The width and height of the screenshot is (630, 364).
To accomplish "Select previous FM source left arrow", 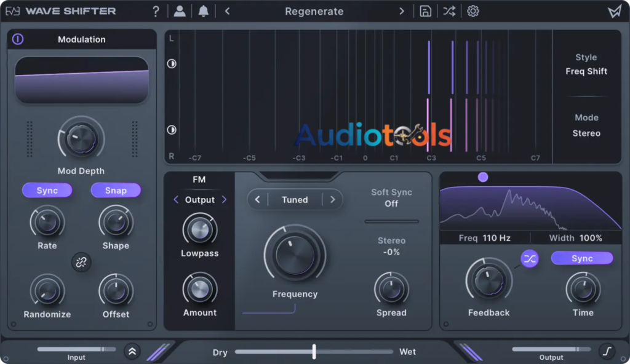I will pos(176,200).
